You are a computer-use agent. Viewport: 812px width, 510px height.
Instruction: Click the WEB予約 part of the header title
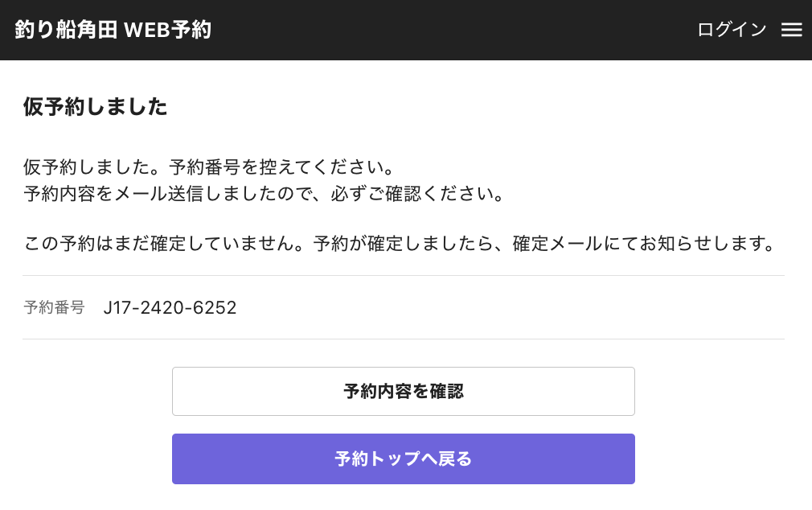[x=167, y=30]
